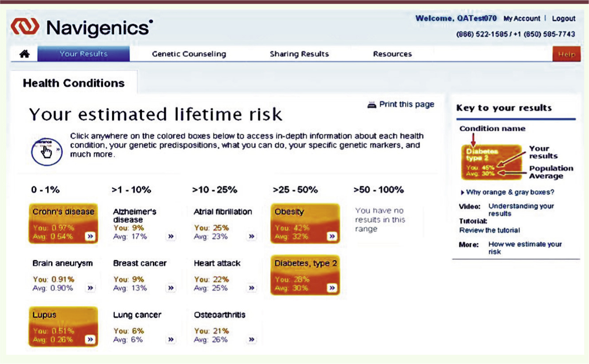Click arrow icon for Heart attack

pyautogui.click(x=252, y=288)
